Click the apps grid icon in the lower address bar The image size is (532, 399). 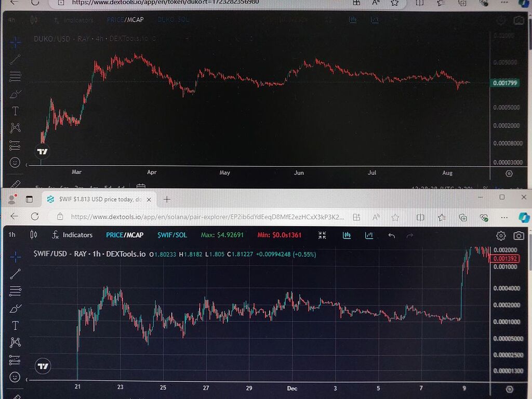click(356, 217)
